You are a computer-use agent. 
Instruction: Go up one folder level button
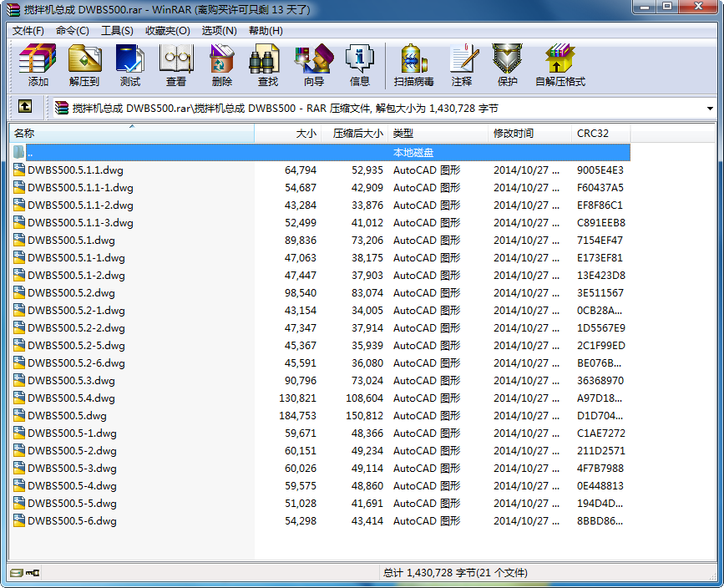click(25, 107)
